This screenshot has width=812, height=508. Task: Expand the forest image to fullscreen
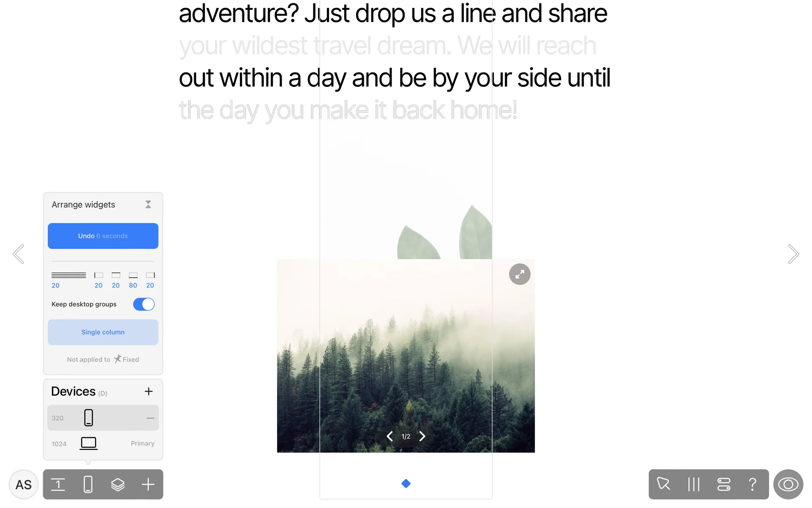click(520, 274)
